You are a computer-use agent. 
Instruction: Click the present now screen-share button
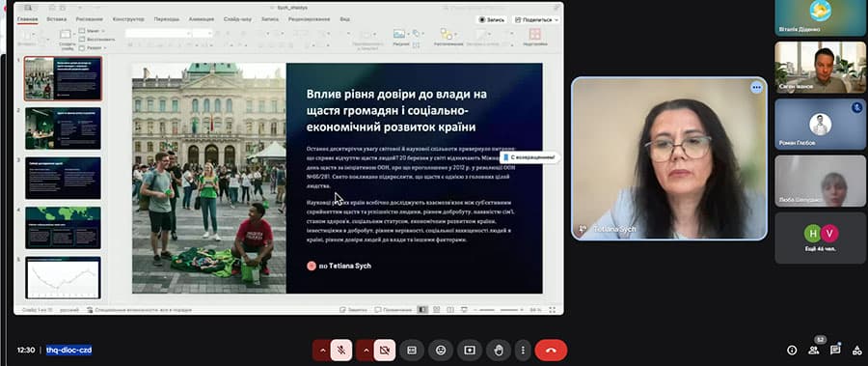[470, 351]
